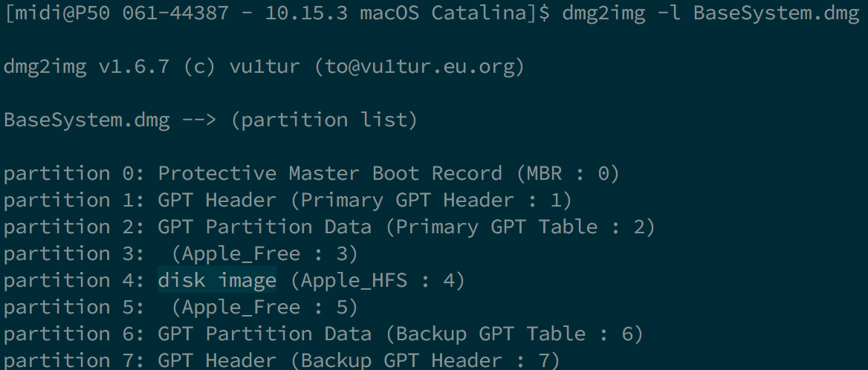
Task: Click the "(partition list)" text
Action: [324, 120]
